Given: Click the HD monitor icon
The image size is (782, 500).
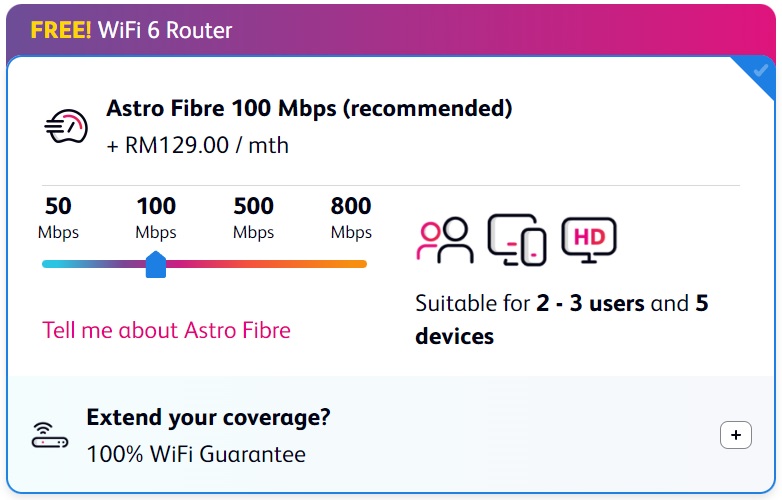Looking at the screenshot, I should pyautogui.click(x=589, y=240).
